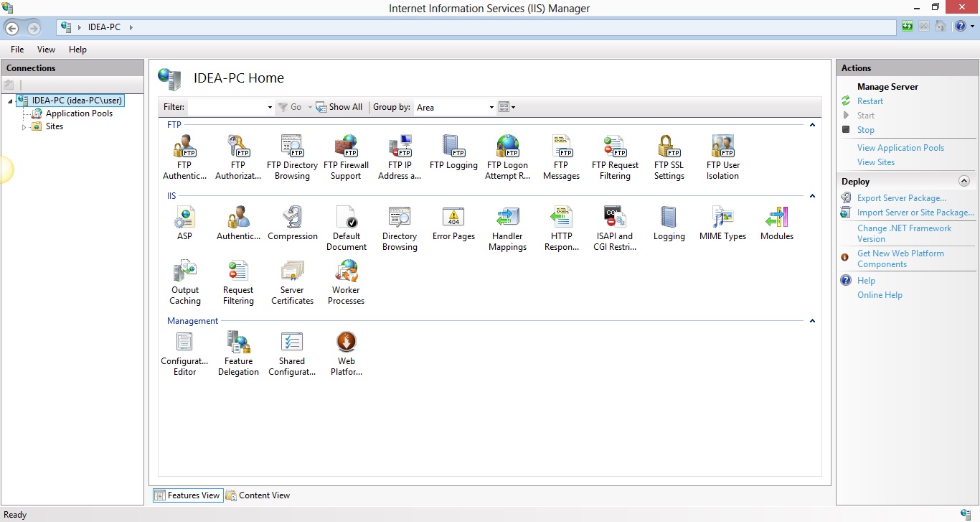
Task: Open FTP Logon Attempt Restrictions icon
Action: pos(507,157)
